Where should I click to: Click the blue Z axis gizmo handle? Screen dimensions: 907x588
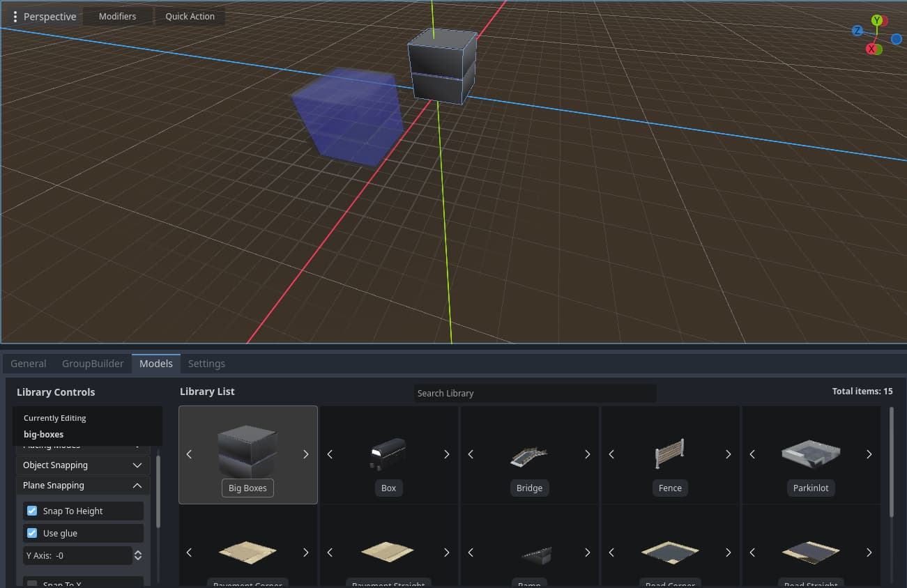pyautogui.click(x=858, y=31)
